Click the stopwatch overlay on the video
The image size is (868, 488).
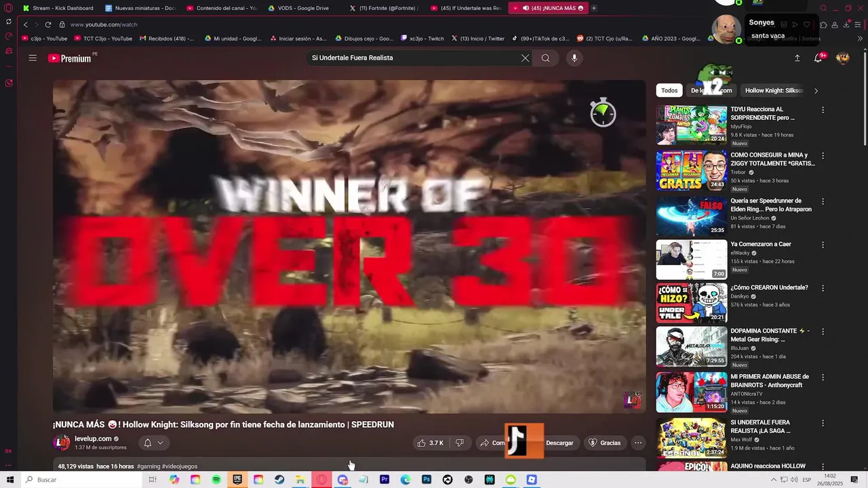pyautogui.click(x=603, y=112)
